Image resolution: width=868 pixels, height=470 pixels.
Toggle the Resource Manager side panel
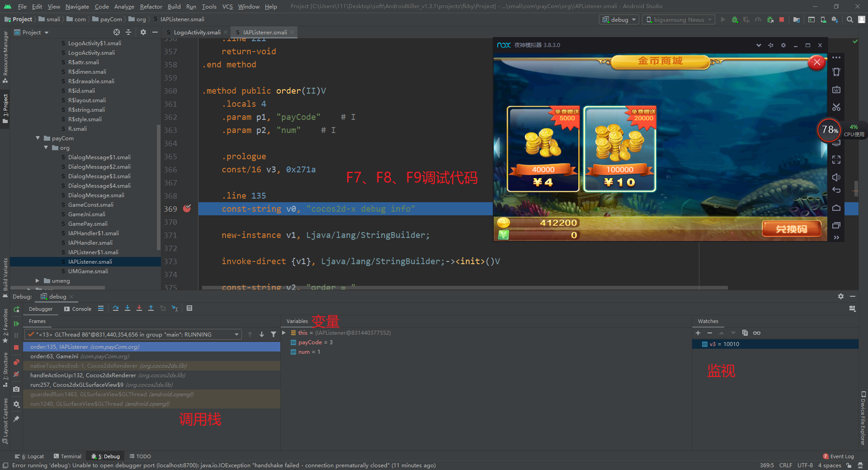tap(5, 57)
